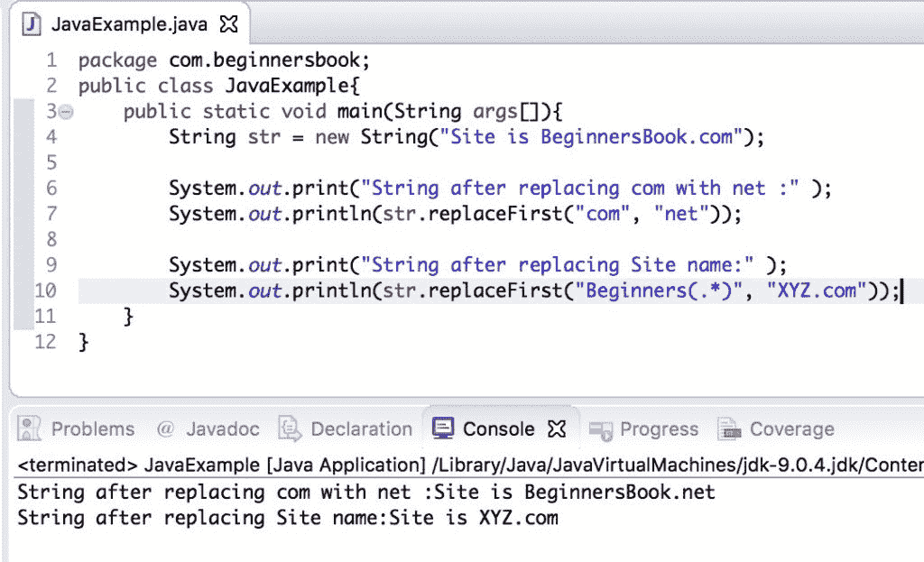Click the Console monitor icon
The image size is (924, 562).
[x=442, y=428]
